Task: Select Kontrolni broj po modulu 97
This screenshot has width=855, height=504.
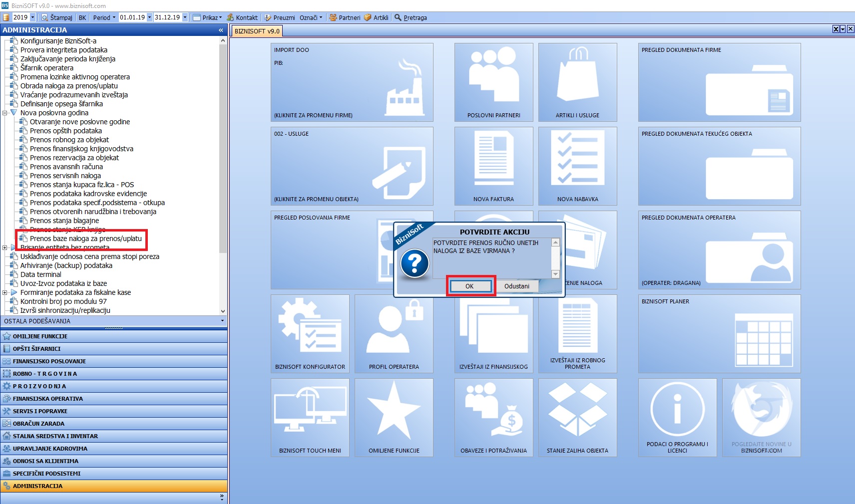Action: click(x=63, y=301)
